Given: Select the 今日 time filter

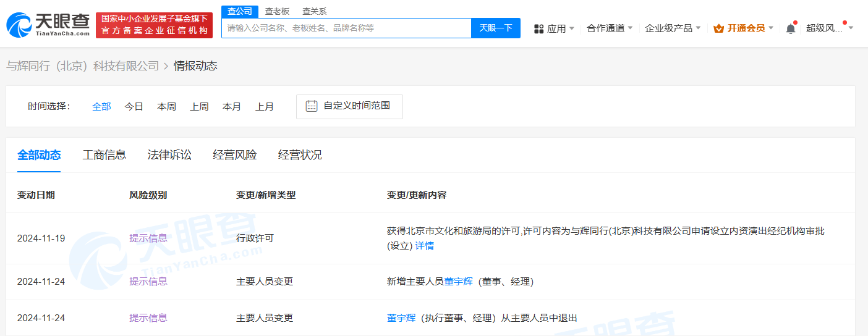Looking at the screenshot, I should [134, 106].
